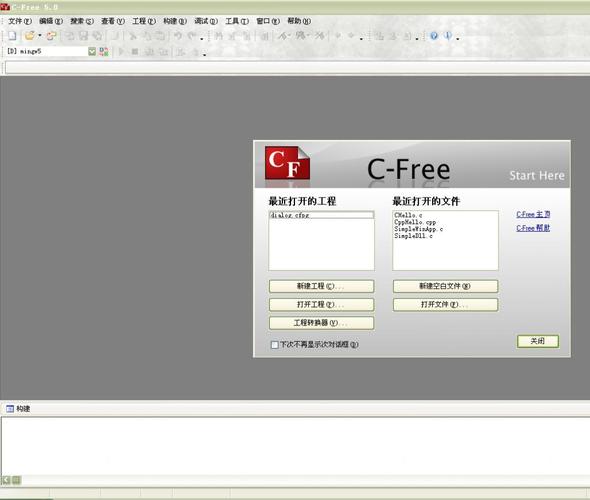Click the 打开文件 button

tap(445, 305)
